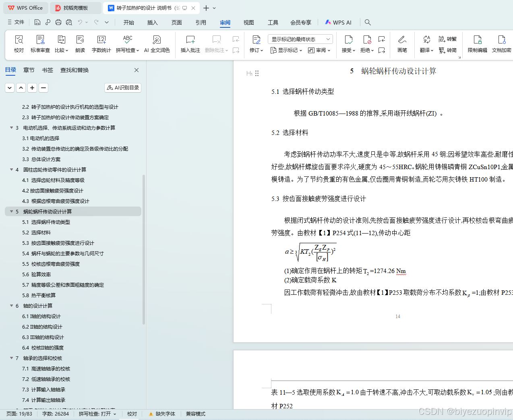Open AI 全文润色 polishing tool

click(x=157, y=44)
